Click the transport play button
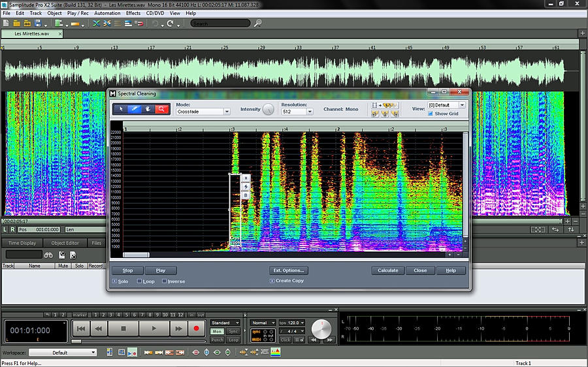Screen dimensions: 588x367 click(154, 328)
